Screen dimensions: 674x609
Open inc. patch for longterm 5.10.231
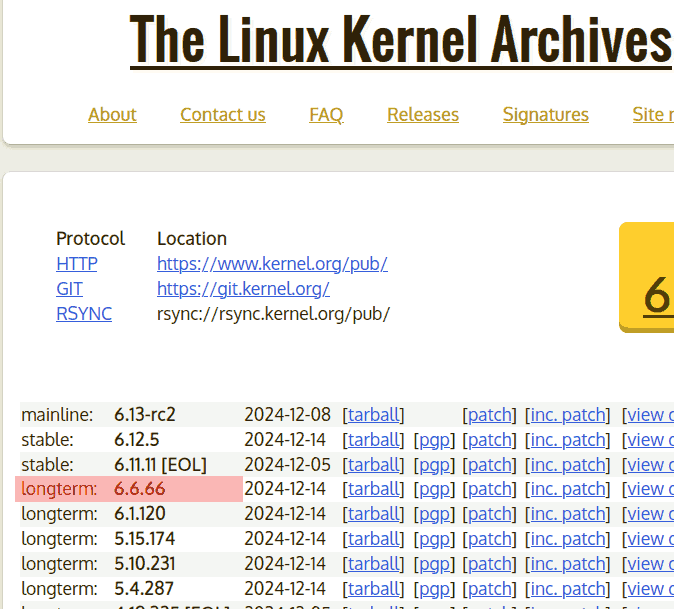568,564
